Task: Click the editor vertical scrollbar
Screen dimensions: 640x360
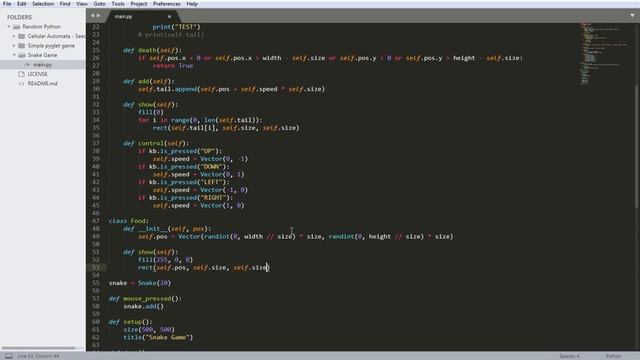Action: pyautogui.click(x=637, y=147)
